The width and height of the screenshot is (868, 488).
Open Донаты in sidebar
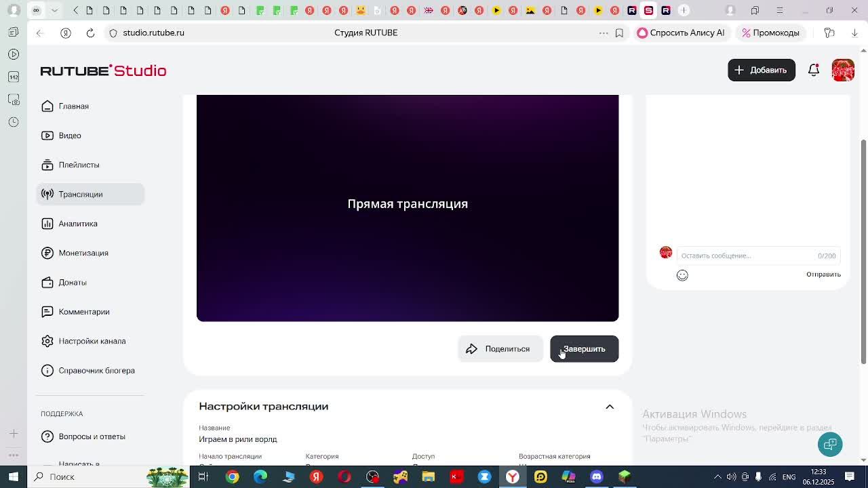click(x=90, y=282)
